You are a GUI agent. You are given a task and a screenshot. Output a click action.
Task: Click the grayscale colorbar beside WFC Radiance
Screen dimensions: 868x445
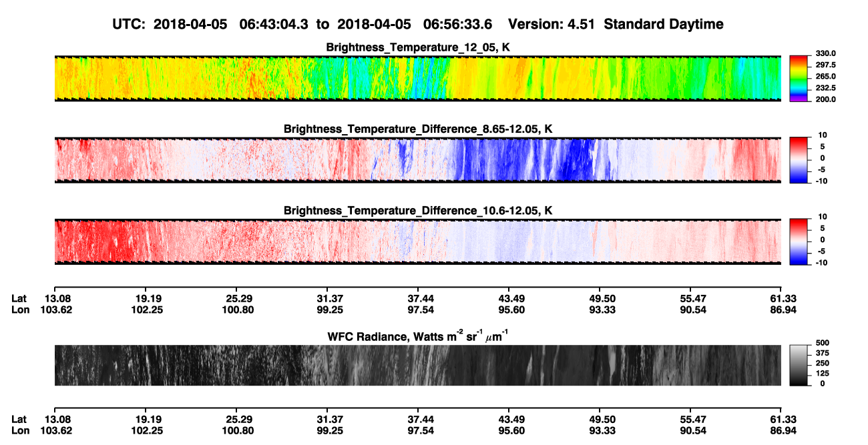coord(798,365)
